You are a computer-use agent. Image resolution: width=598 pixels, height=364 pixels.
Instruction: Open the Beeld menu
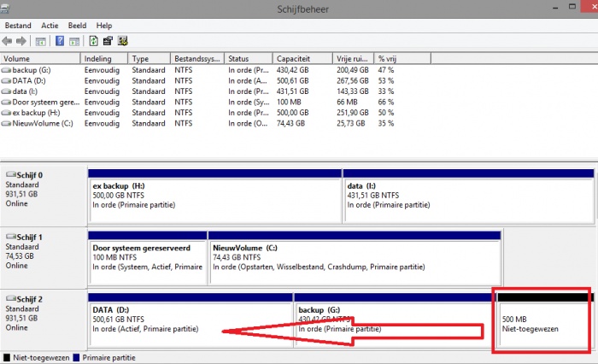[77, 26]
